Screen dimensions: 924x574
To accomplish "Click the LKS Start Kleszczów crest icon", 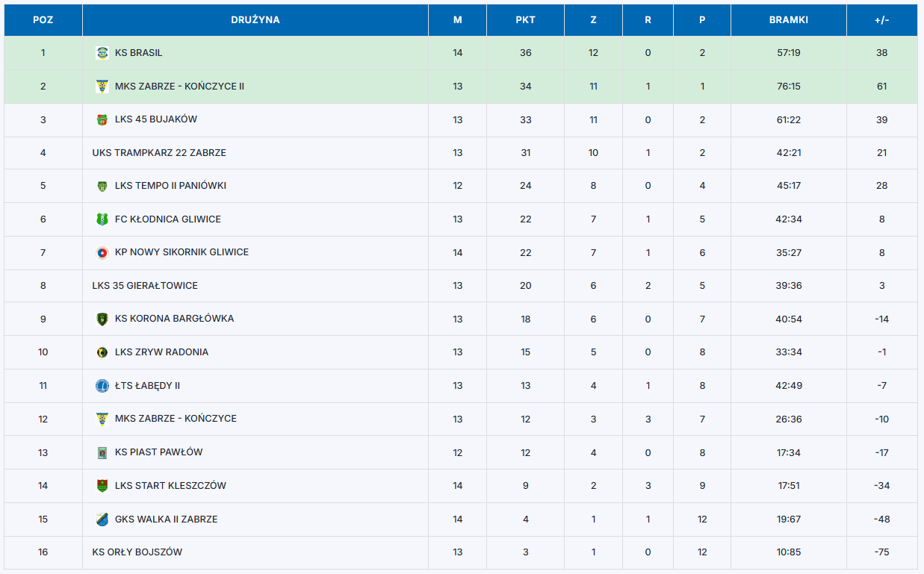I will (x=102, y=486).
